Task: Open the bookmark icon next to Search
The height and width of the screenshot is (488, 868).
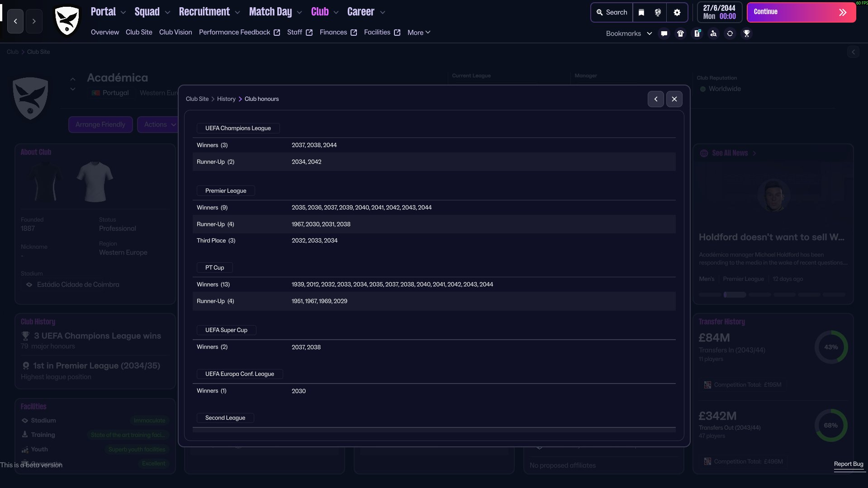Action: [641, 12]
